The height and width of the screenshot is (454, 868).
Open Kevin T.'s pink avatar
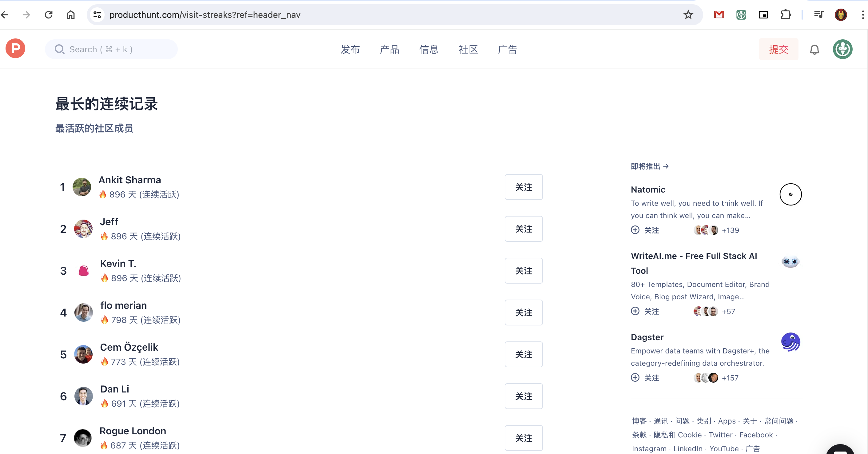pos(84,270)
